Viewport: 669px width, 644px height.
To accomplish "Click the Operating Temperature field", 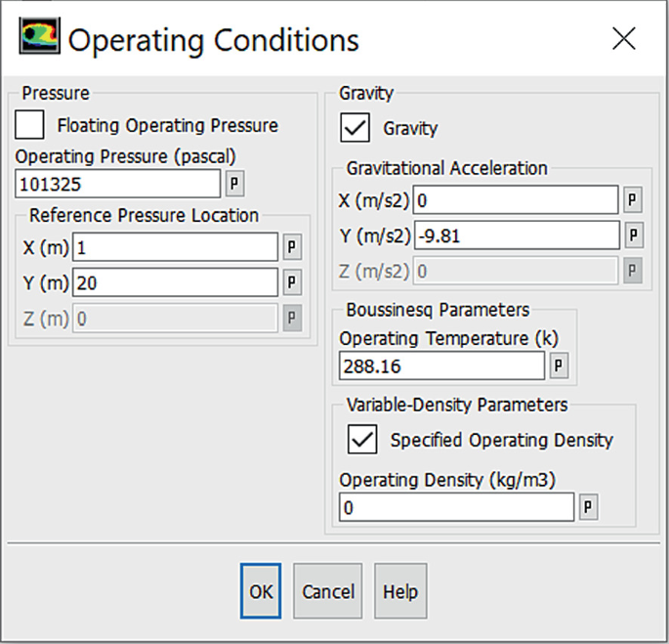I will click(441, 365).
